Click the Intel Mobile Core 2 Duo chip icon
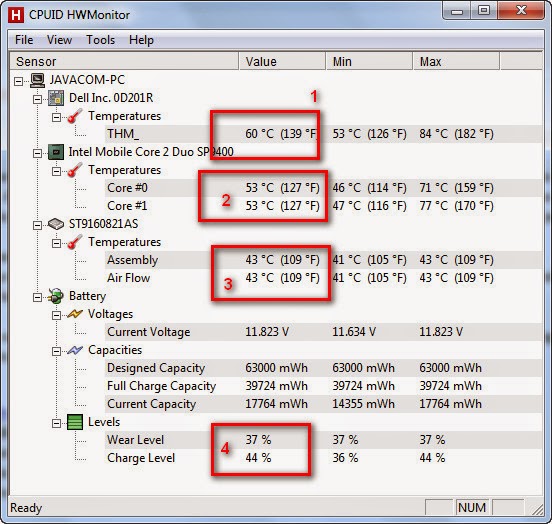This screenshot has width=552, height=524. tap(56, 152)
